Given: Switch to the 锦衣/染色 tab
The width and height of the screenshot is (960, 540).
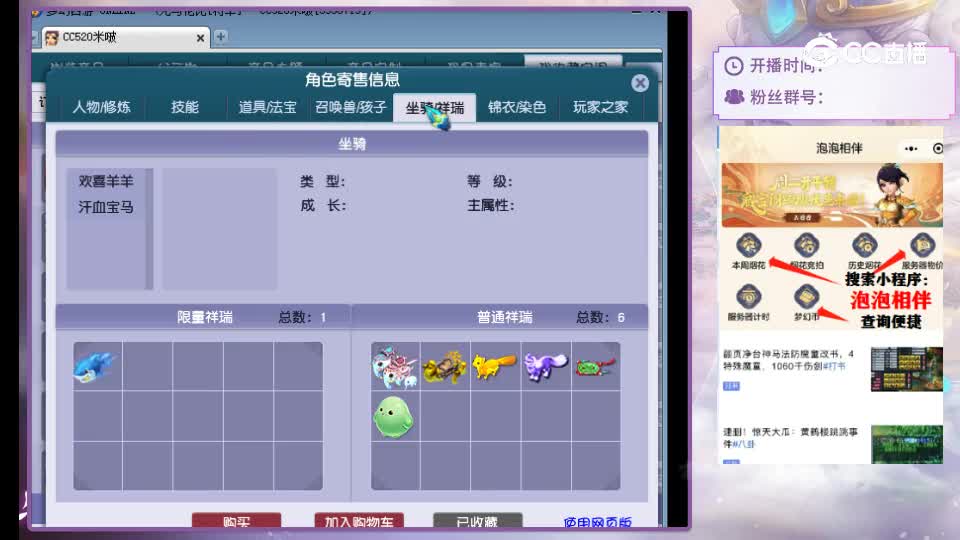Looking at the screenshot, I should point(517,107).
